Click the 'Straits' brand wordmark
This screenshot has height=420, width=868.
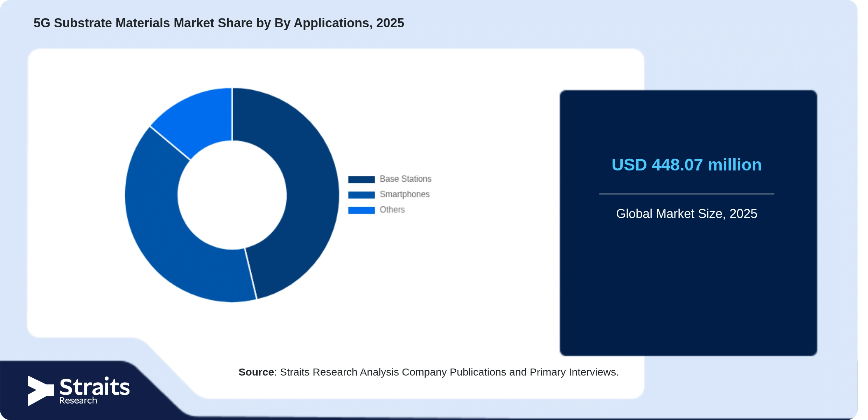(x=94, y=387)
